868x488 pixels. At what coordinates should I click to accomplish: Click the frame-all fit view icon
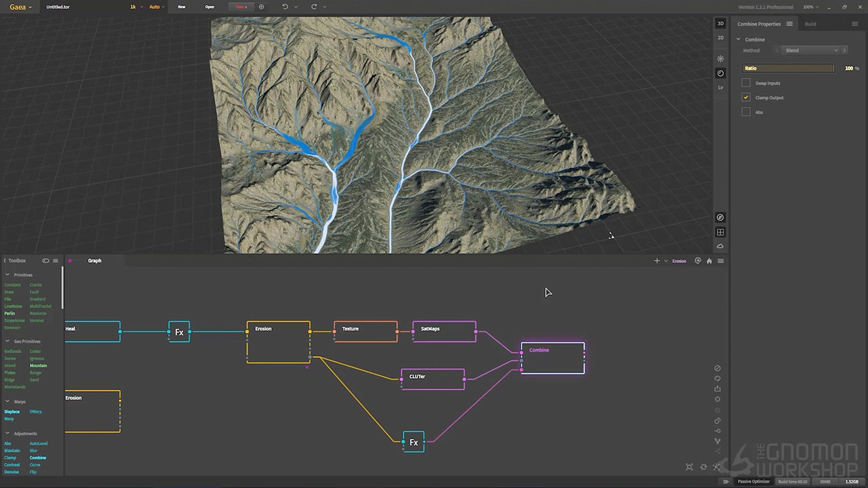tap(690, 467)
